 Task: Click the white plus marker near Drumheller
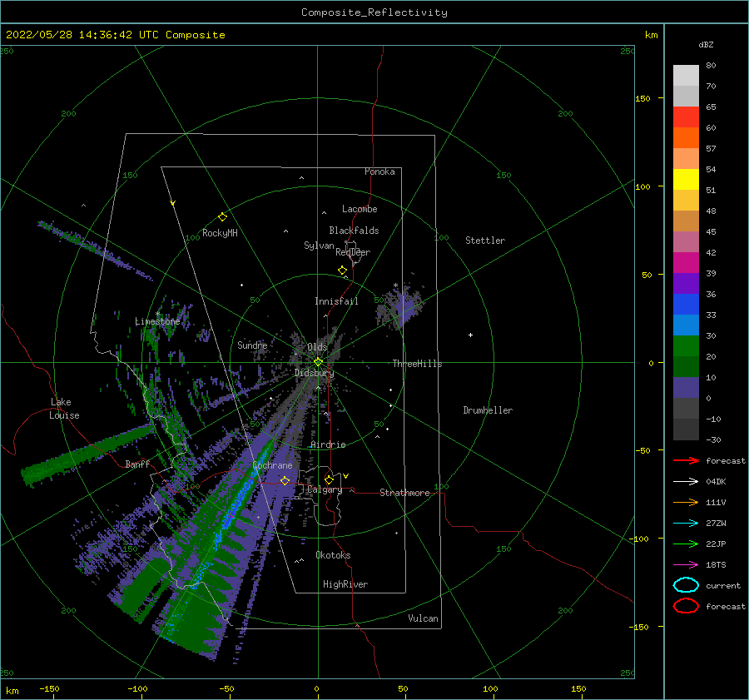point(470,335)
